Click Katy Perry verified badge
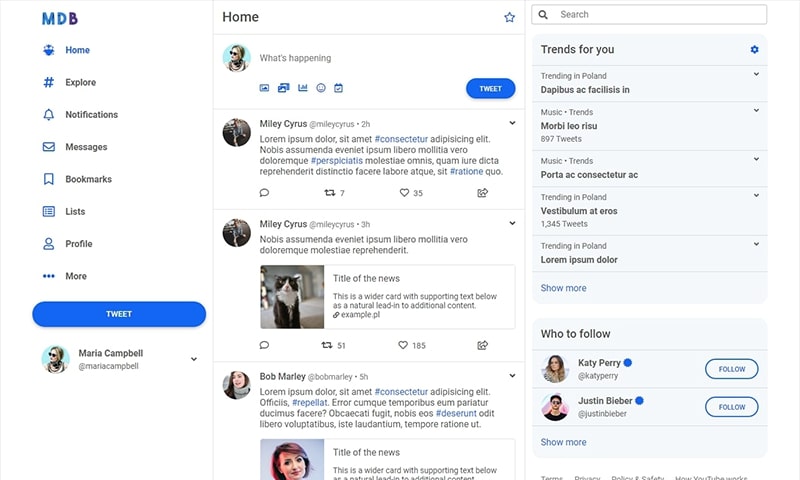The height and width of the screenshot is (480, 800). click(x=628, y=363)
